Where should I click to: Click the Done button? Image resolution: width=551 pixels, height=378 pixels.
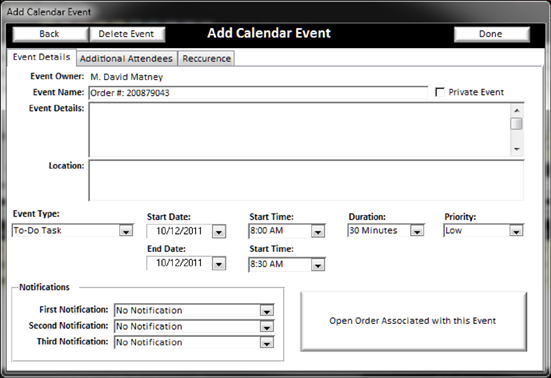tap(491, 34)
